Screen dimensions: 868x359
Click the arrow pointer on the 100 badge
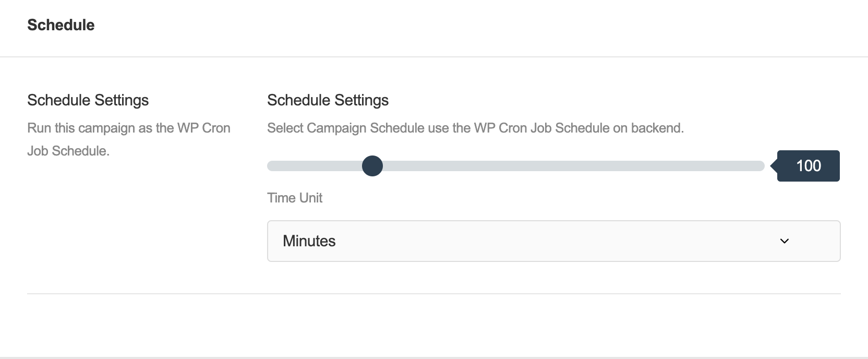tap(773, 166)
